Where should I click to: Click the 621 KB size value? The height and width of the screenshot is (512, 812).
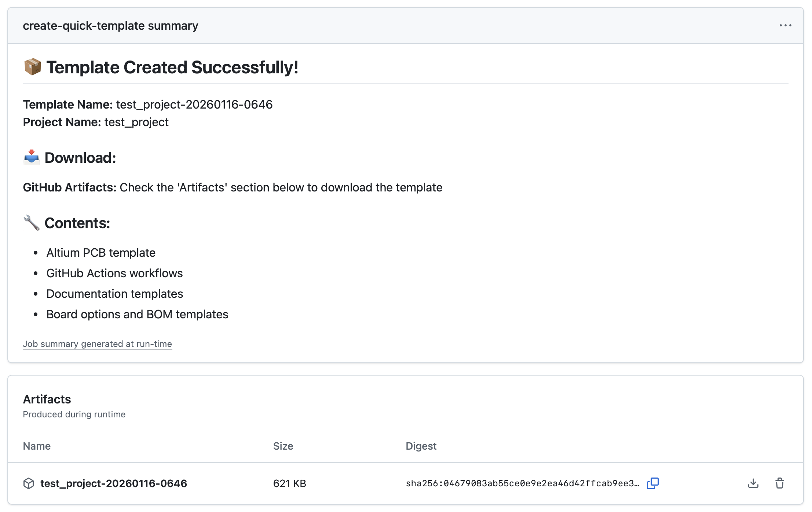tap(289, 483)
